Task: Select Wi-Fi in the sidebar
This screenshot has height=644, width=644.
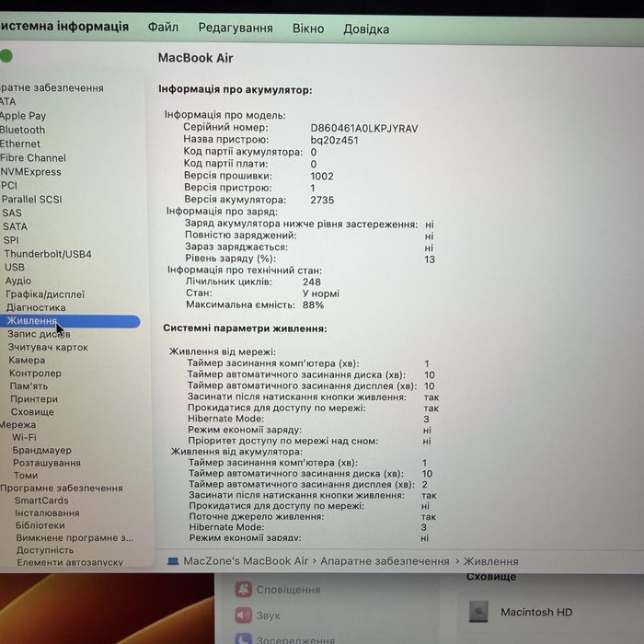Action: [24, 437]
